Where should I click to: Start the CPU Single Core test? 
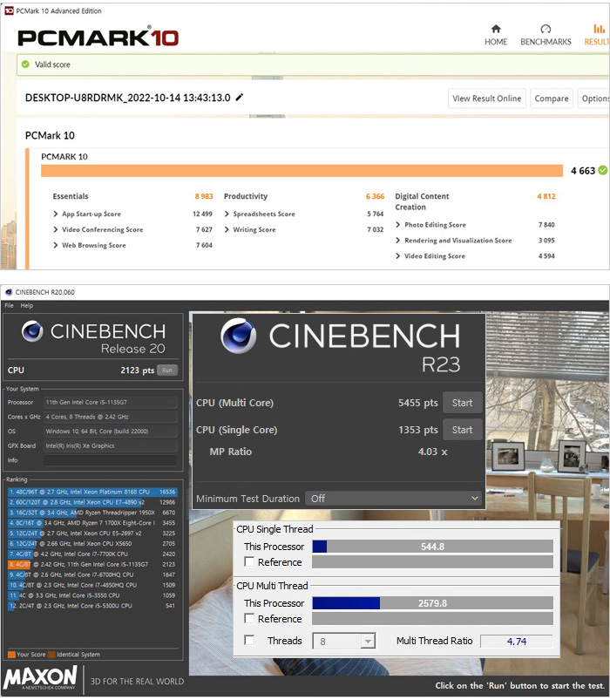(x=463, y=430)
